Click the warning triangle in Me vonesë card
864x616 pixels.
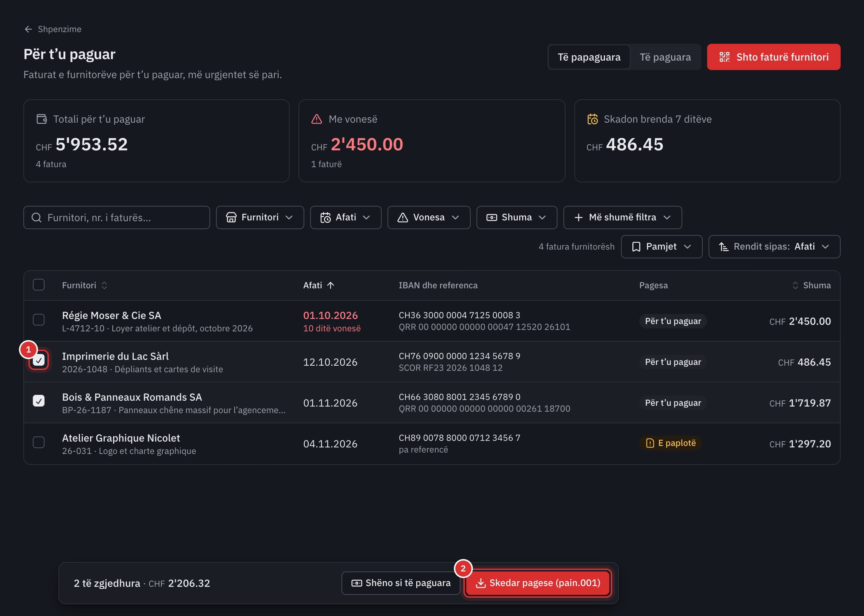pyautogui.click(x=317, y=119)
